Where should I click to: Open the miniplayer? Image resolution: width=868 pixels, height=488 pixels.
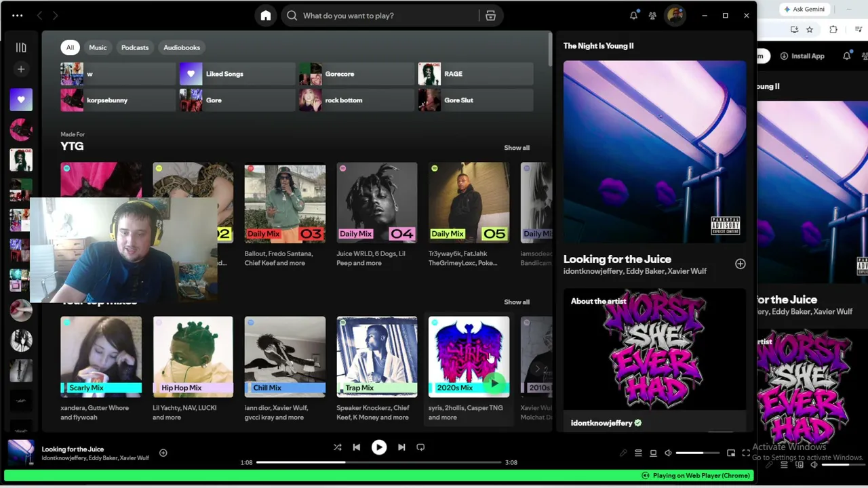(x=731, y=453)
